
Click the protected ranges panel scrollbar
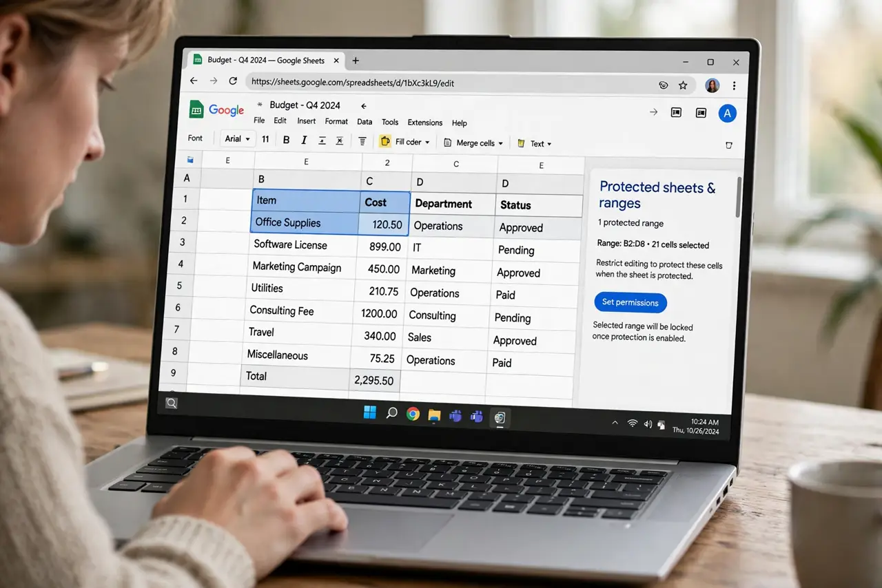point(739,196)
